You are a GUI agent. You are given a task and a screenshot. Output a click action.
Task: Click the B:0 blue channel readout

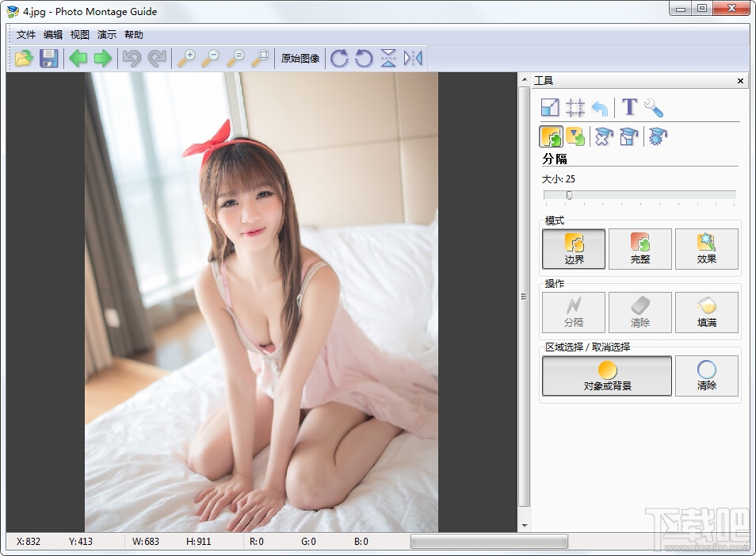[361, 542]
